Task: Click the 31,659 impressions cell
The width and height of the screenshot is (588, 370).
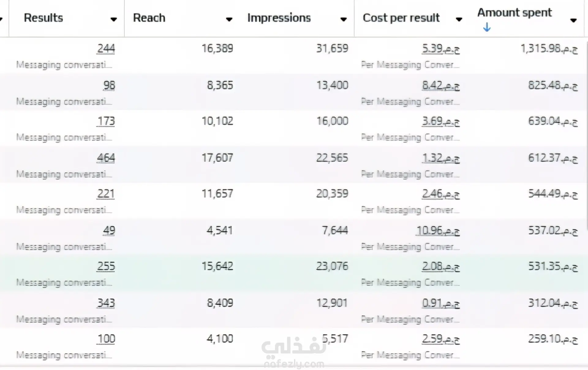Action: point(332,48)
